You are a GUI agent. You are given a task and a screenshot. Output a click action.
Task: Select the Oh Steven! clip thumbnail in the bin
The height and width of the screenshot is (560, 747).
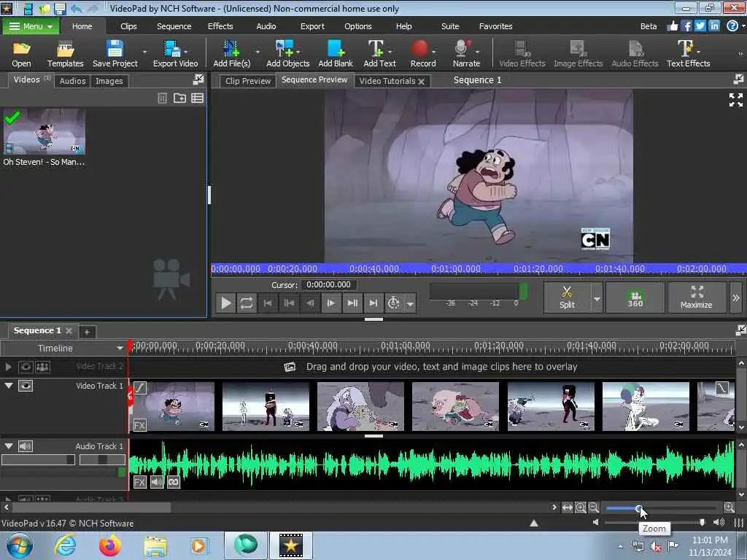coord(44,131)
